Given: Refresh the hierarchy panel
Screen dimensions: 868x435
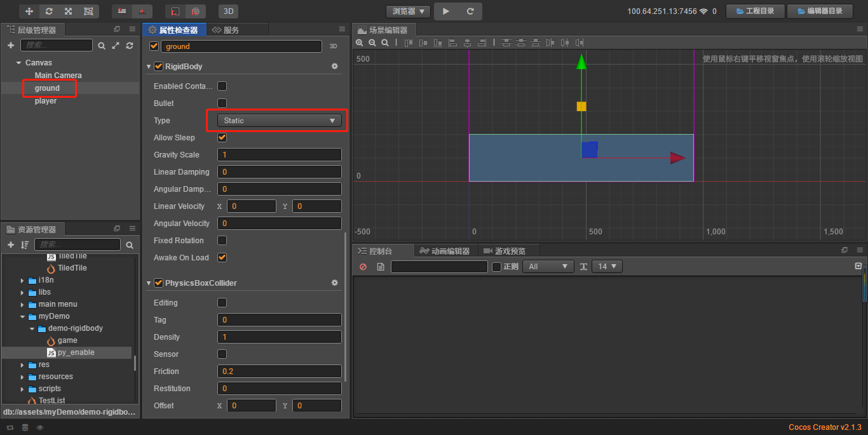Looking at the screenshot, I should pos(130,46).
